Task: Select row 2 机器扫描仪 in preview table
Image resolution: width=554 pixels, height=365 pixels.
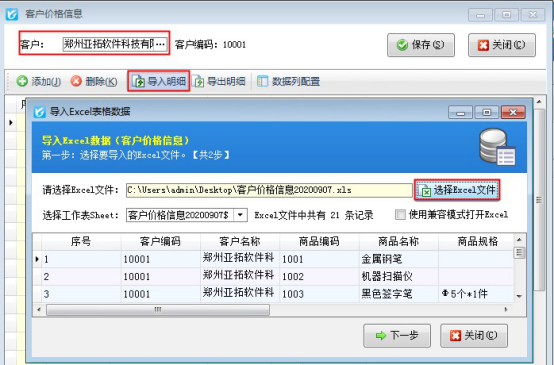Action: [x=273, y=276]
